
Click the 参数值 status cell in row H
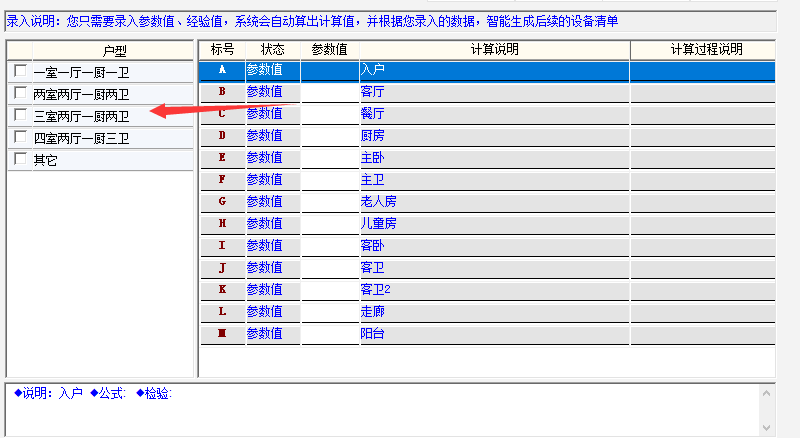(x=273, y=224)
